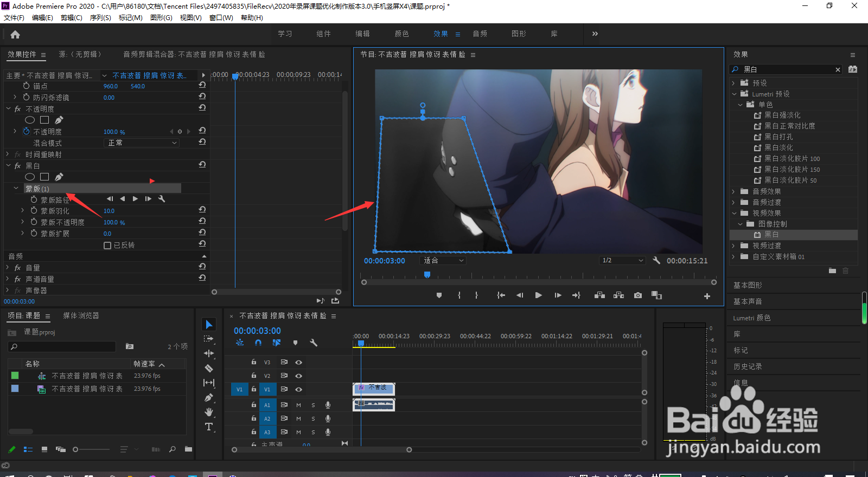Viewport: 868px width, 477px height.
Task: Collapse Lumetri 预设 folder
Action: click(733, 94)
